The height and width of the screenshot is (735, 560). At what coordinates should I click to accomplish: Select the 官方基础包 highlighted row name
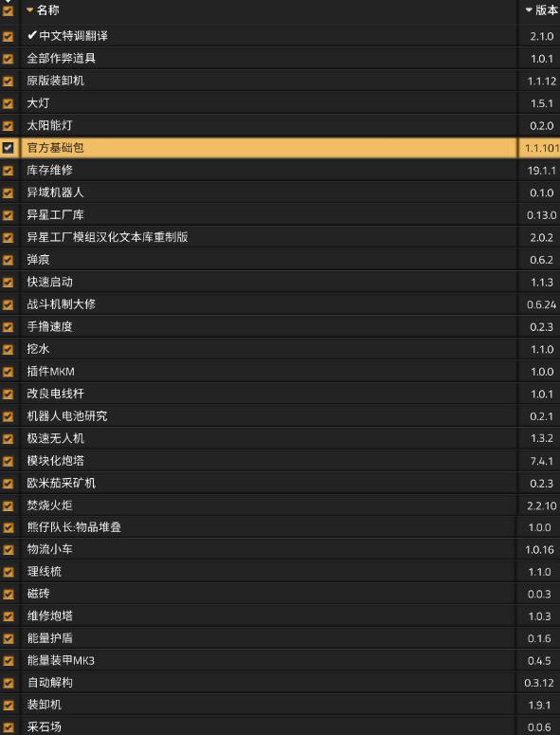(55, 148)
